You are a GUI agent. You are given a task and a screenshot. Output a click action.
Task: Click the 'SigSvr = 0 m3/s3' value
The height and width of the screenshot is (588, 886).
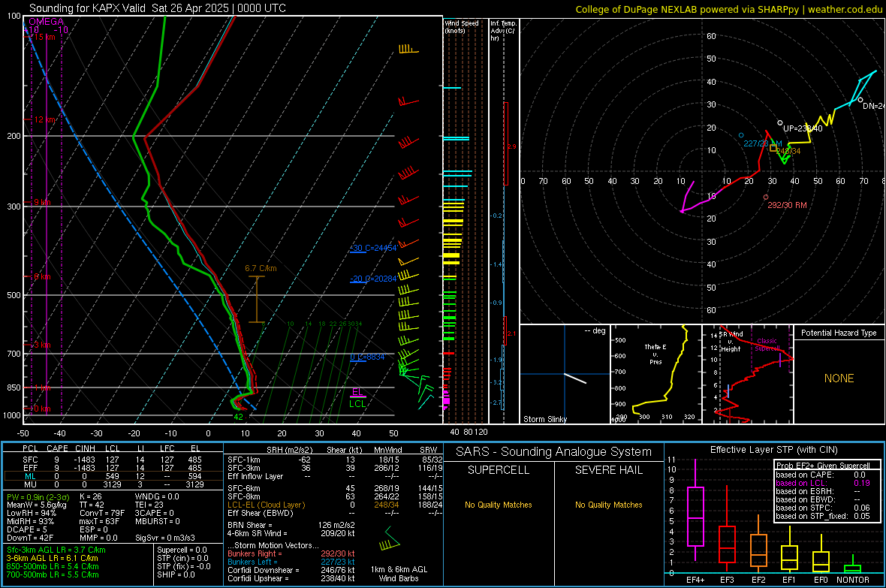point(165,538)
